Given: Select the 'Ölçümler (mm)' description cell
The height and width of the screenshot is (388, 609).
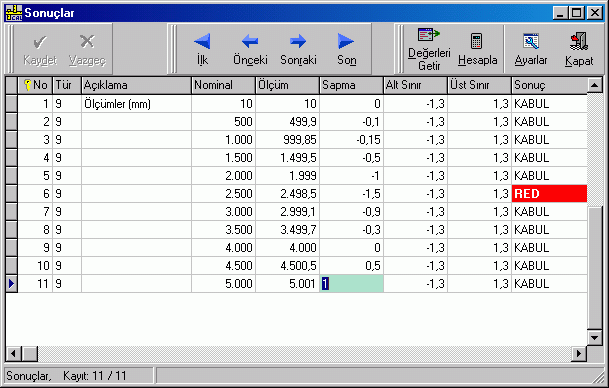Looking at the screenshot, I should point(136,104).
